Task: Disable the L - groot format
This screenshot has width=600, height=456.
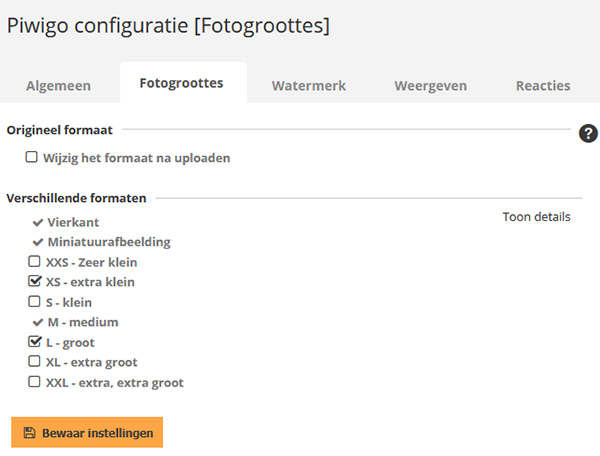Action: click(34, 341)
